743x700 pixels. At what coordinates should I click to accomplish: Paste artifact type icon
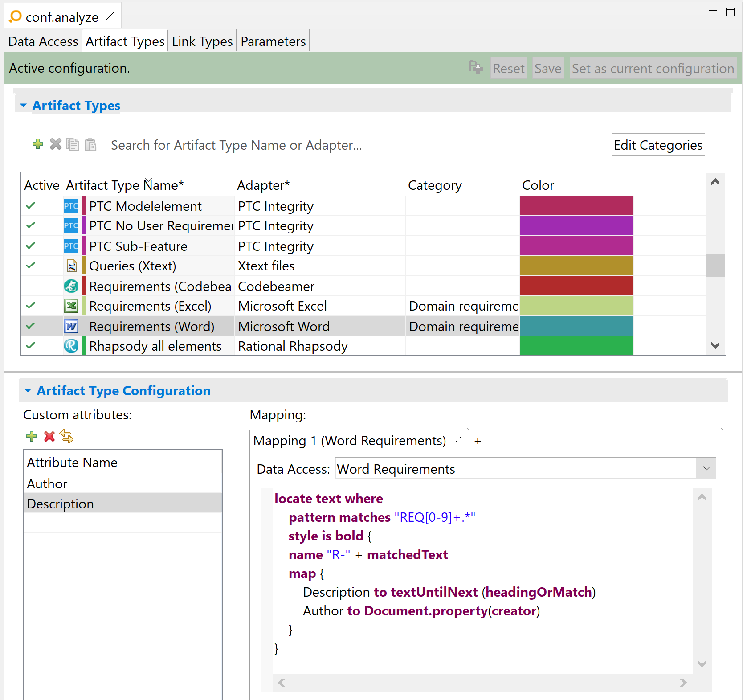90,144
